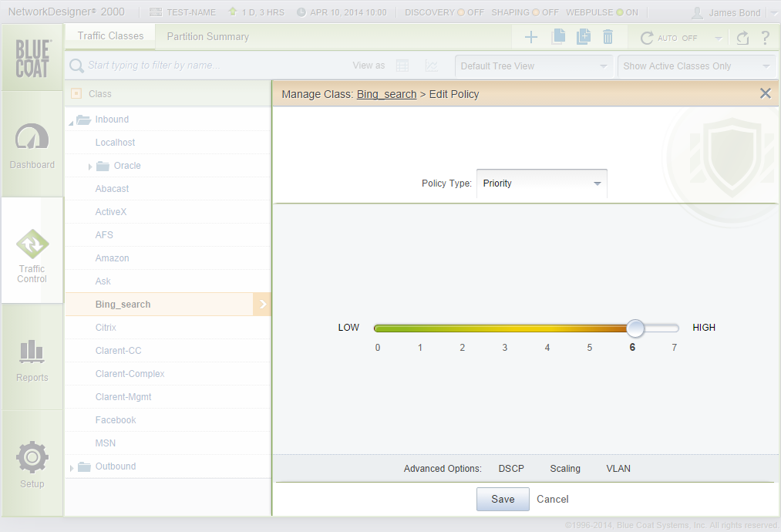Image resolution: width=781 pixels, height=532 pixels.
Task: Open Show Active Classes Only dropdown
Action: click(x=696, y=66)
